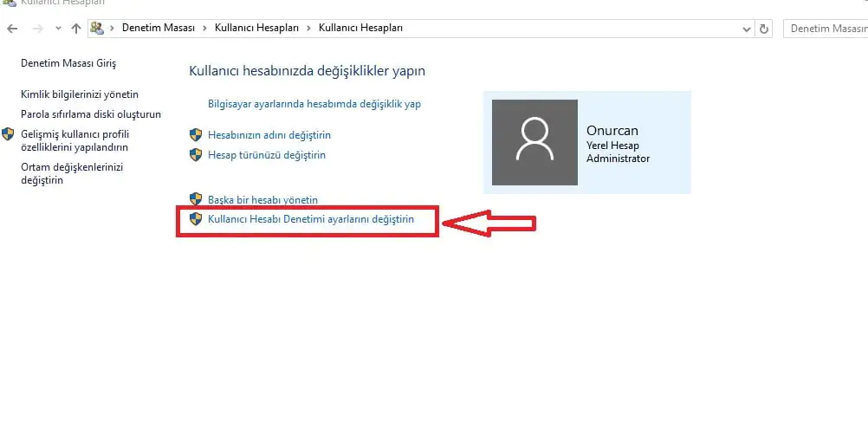Screen dimensions: 868x447
Task: Click shield icon beside Kullanıcı Hesabı Denetimi
Action: [x=196, y=219]
